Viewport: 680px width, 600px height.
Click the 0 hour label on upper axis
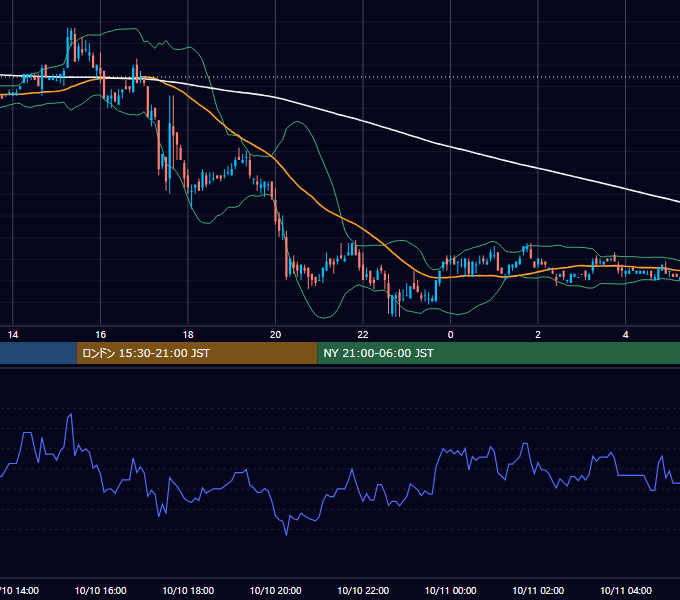451,335
